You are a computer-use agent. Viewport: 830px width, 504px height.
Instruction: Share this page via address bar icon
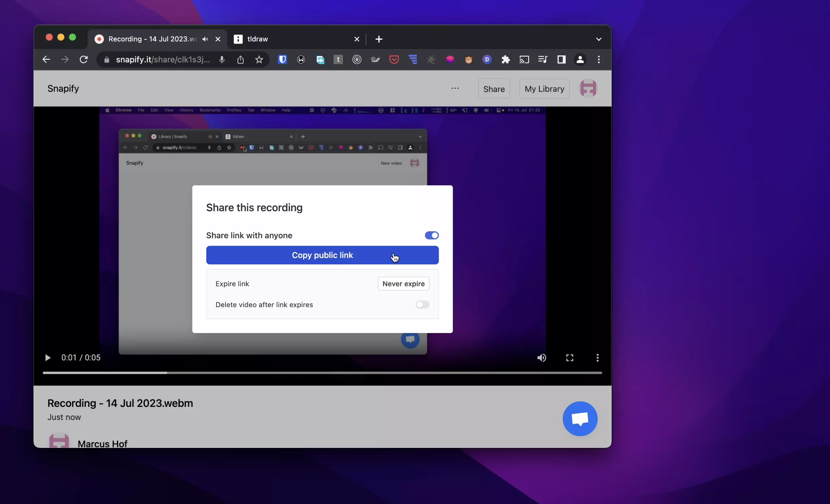[x=240, y=60]
